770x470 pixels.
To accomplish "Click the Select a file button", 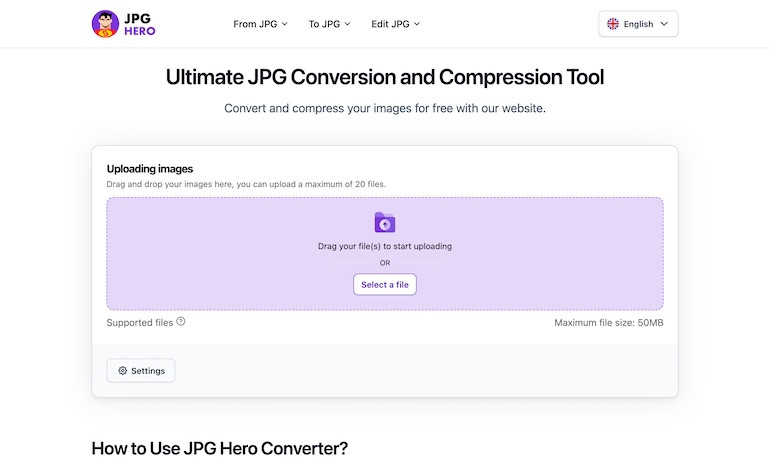I will click(385, 284).
